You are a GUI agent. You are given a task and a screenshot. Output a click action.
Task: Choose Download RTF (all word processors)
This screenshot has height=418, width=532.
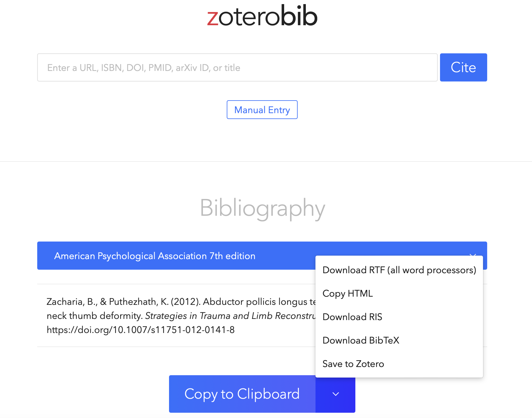[399, 270]
